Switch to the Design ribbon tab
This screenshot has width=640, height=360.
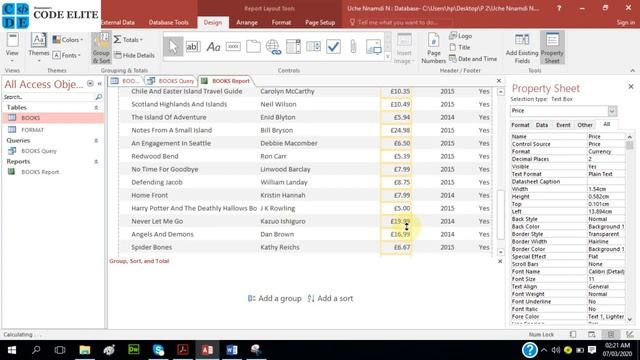click(x=213, y=22)
